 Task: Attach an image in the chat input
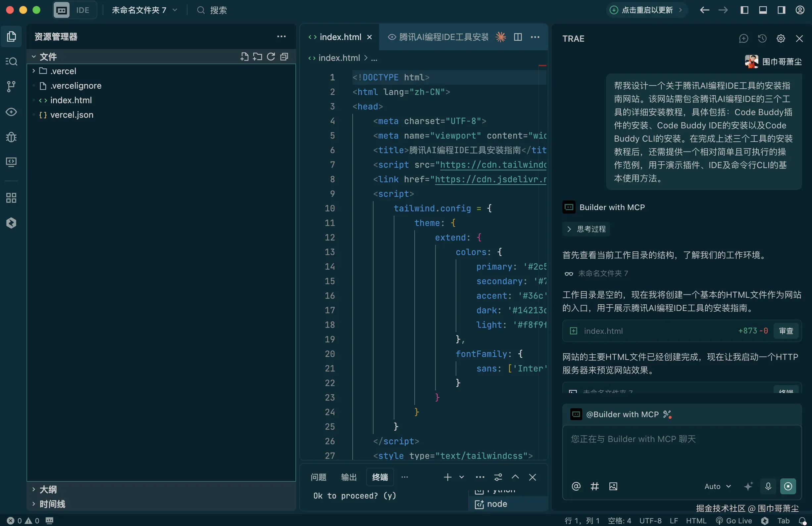(x=613, y=486)
